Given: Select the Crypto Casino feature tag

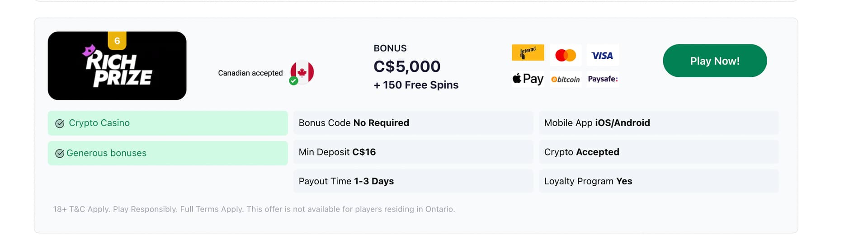Looking at the screenshot, I should [168, 123].
